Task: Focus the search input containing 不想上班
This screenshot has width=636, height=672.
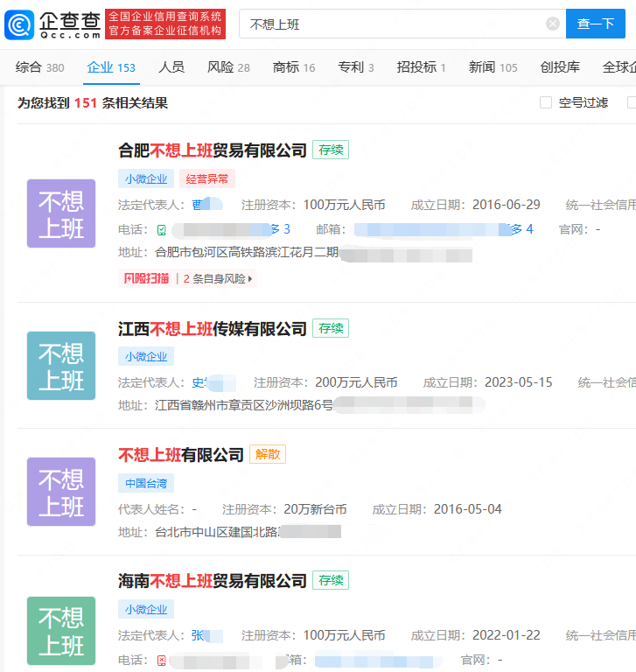Action: point(394,24)
